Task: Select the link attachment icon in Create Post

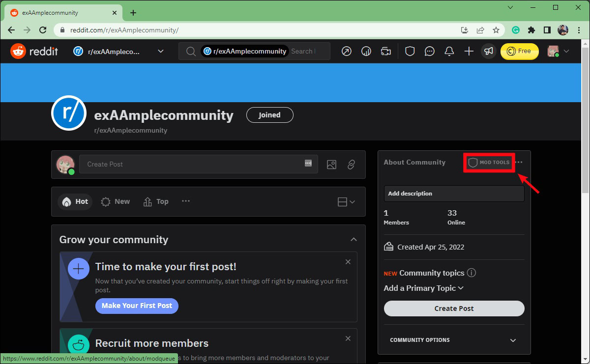Action: [351, 165]
